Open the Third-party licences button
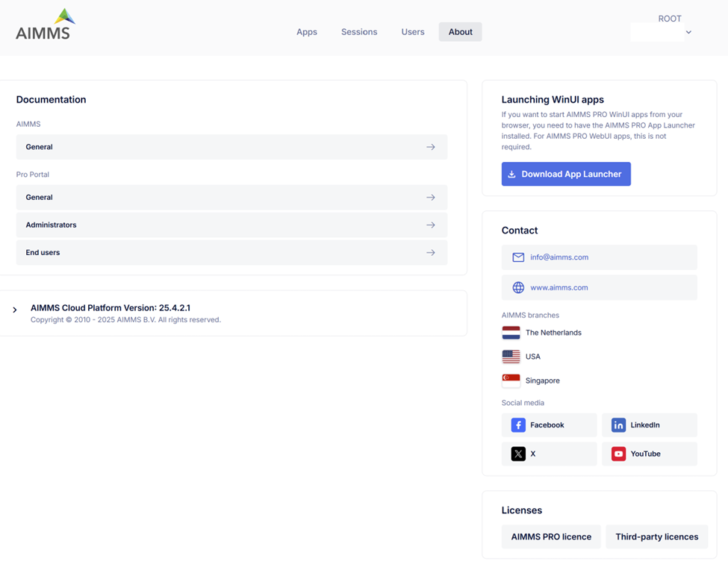The image size is (728, 567). tap(657, 537)
